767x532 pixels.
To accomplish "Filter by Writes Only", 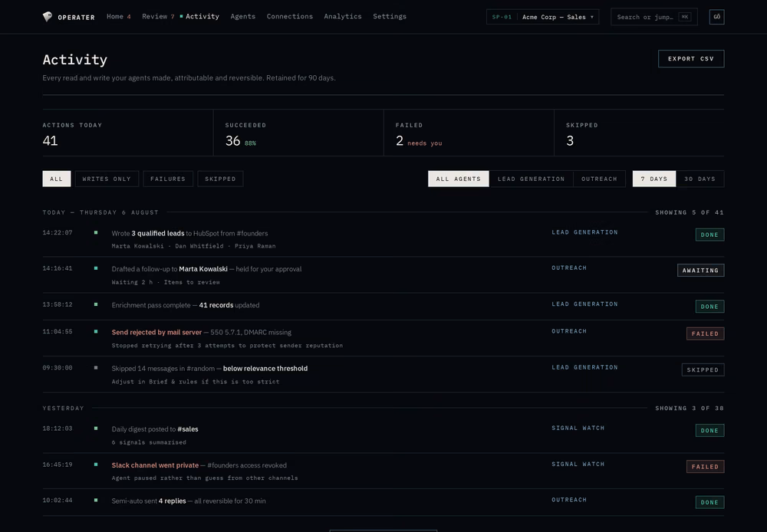I will pos(107,179).
